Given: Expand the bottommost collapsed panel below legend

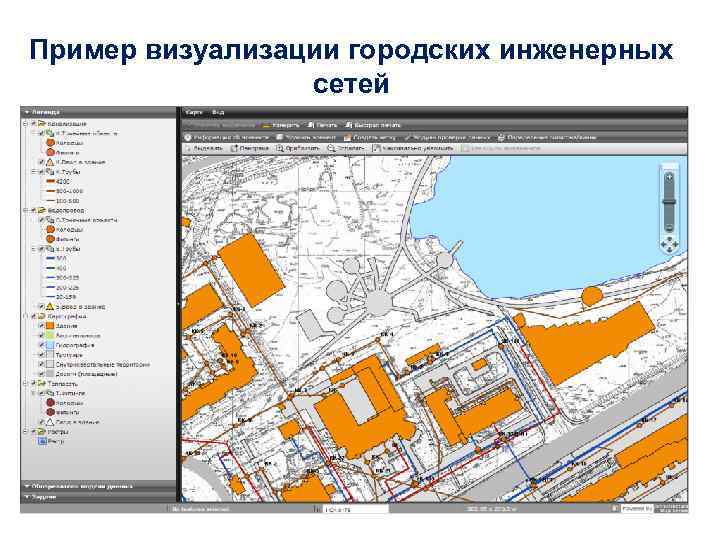Looking at the screenshot, I should point(99,497).
